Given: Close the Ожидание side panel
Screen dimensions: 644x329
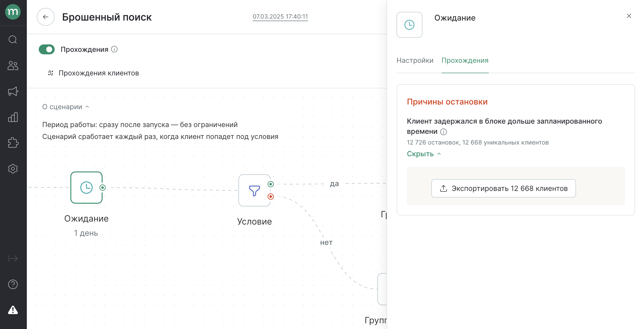Looking at the screenshot, I should point(629,16).
